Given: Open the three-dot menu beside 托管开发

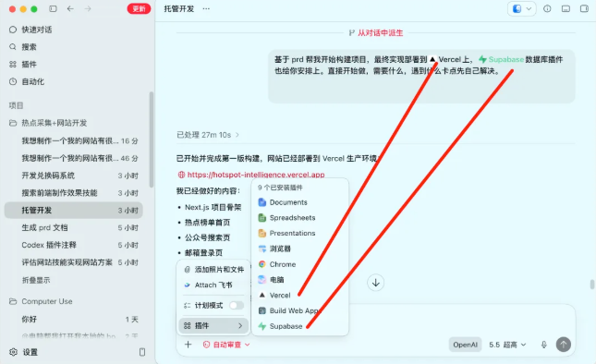Looking at the screenshot, I should [206, 8].
